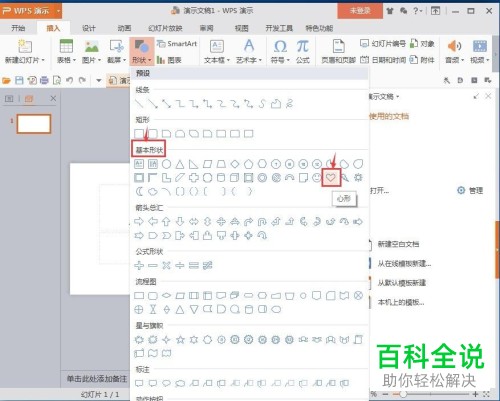Insert 幻灯片编号 slide number

click(x=383, y=44)
